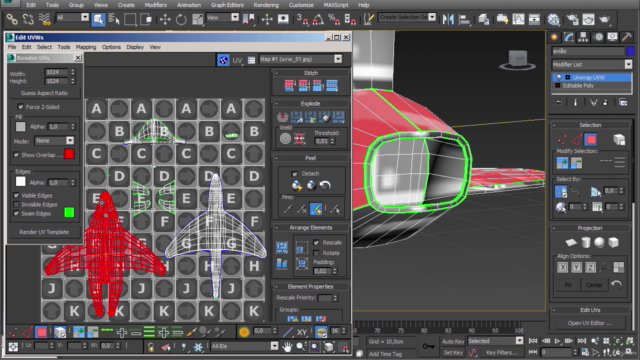Viewport: 640px width, 360px height.
Task: Click the Auto Key button
Action: pos(453,341)
